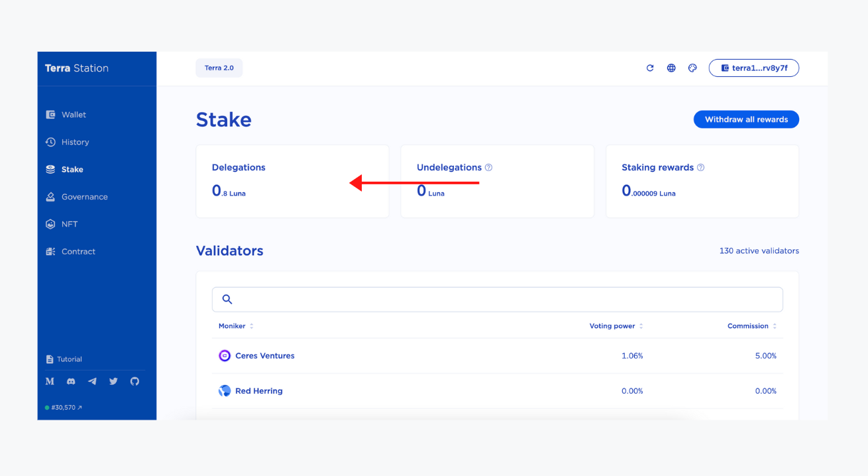The image size is (868, 476).
Task: Open the language globe icon
Action: [671, 68]
